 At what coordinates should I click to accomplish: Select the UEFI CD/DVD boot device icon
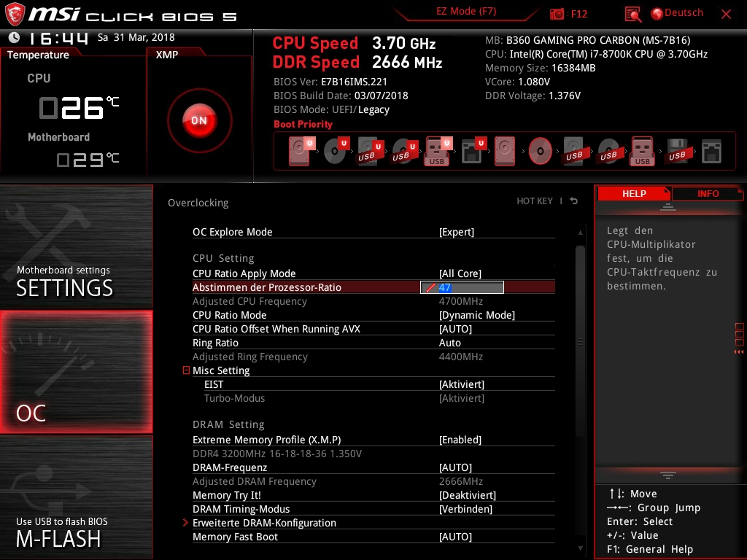pos(336,151)
